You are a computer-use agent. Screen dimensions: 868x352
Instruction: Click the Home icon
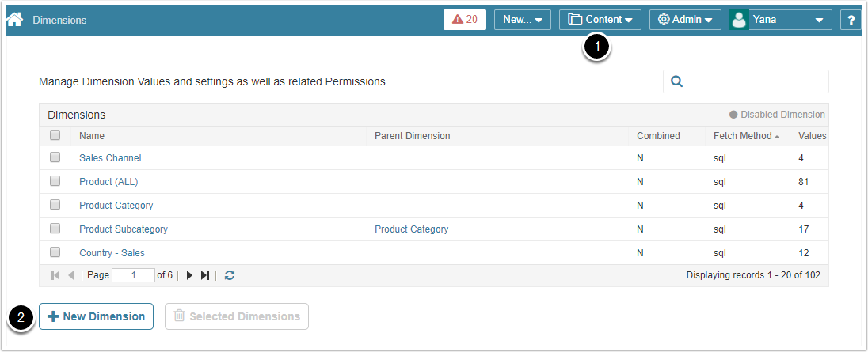pyautogui.click(x=14, y=19)
